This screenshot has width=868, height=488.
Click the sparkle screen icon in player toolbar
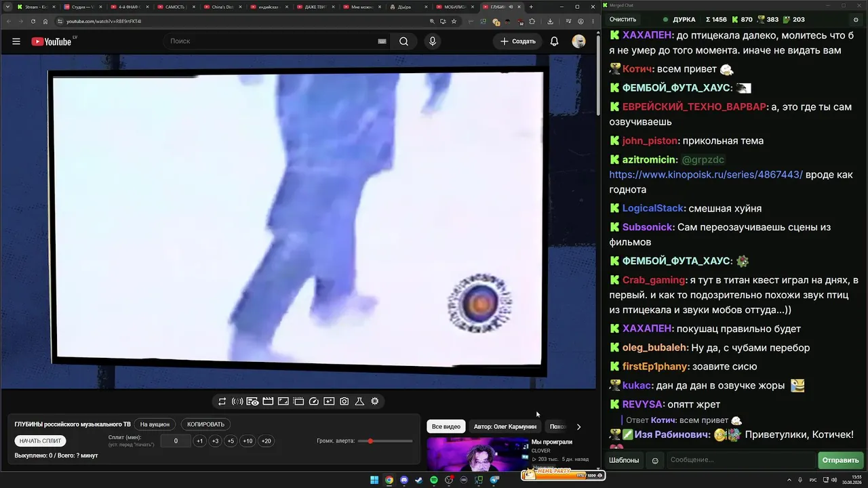[x=329, y=401]
